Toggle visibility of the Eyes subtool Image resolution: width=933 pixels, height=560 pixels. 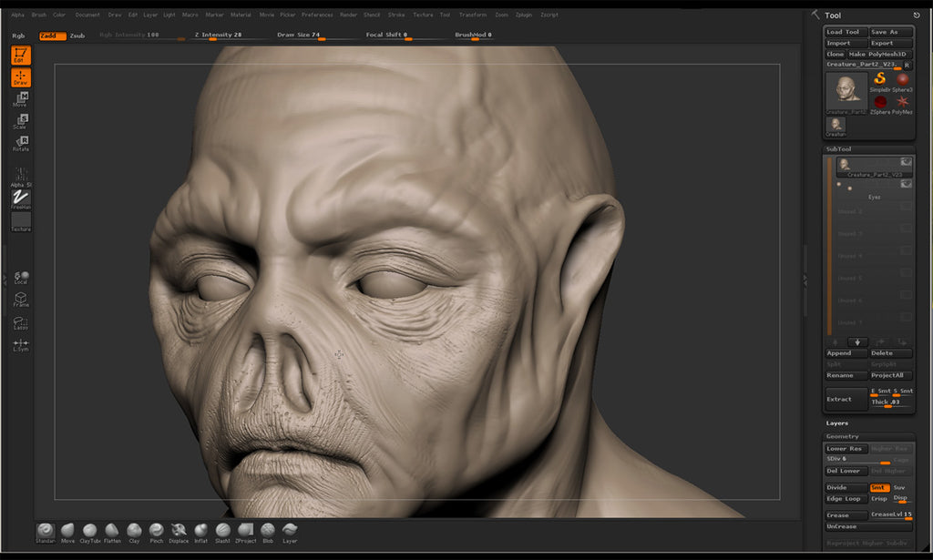[x=906, y=184]
